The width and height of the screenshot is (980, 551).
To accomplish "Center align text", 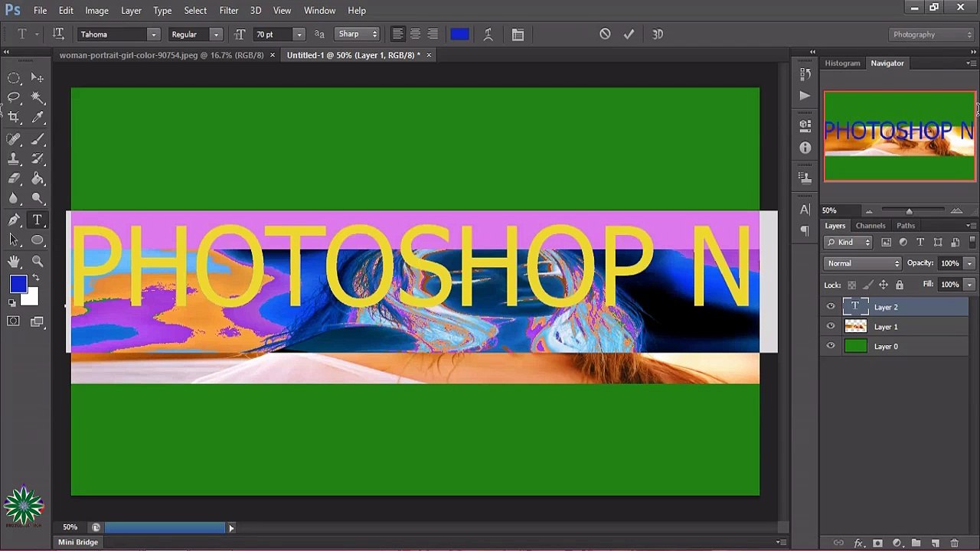I will (415, 34).
